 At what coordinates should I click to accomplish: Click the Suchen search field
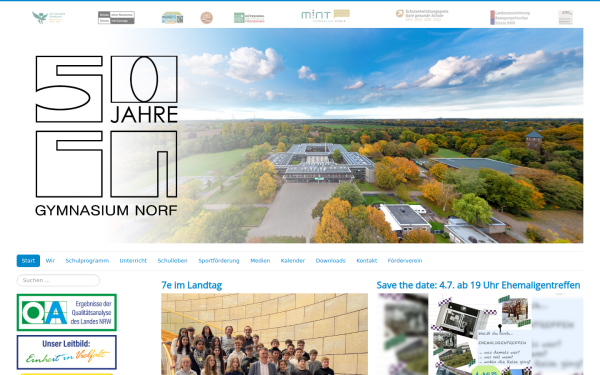pyautogui.click(x=58, y=280)
